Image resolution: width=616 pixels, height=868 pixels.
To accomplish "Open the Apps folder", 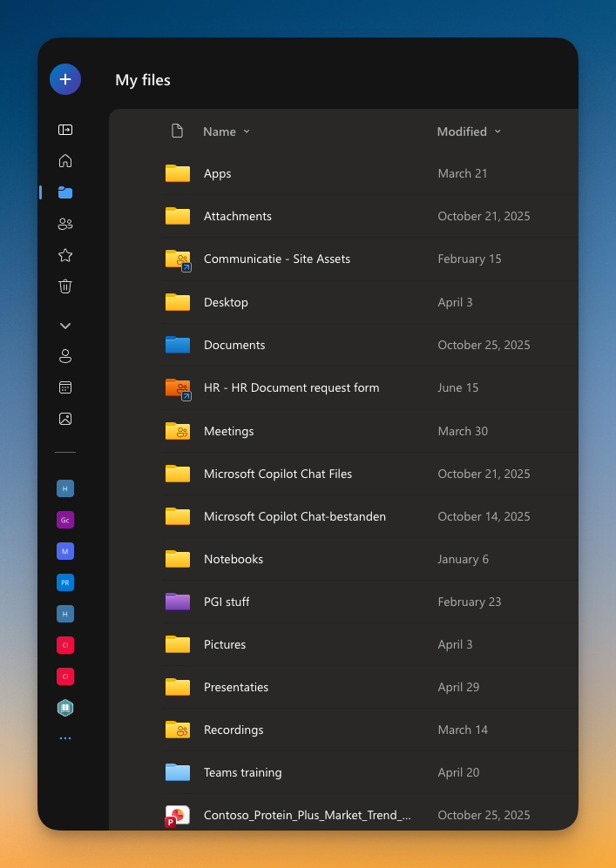I will [x=217, y=173].
